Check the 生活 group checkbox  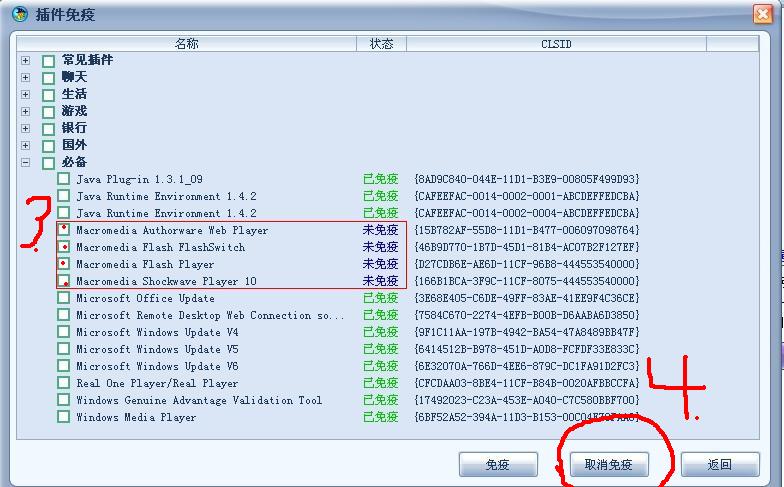[48, 95]
